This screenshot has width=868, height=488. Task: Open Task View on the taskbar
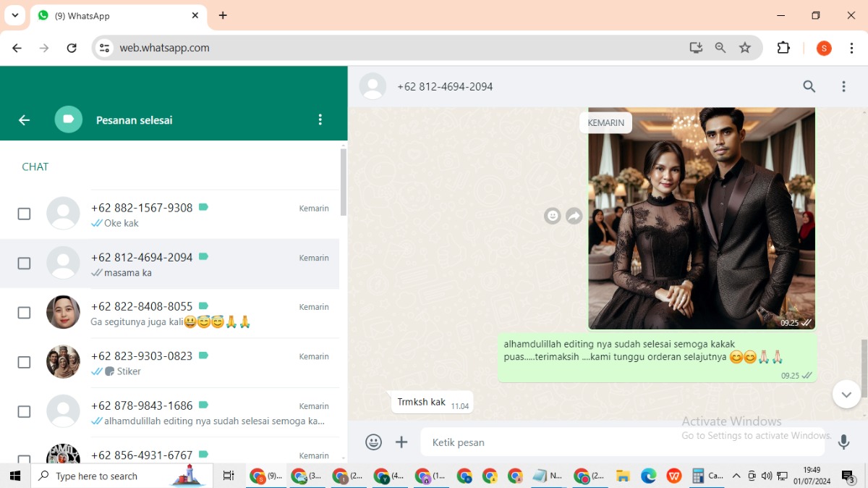click(x=229, y=476)
